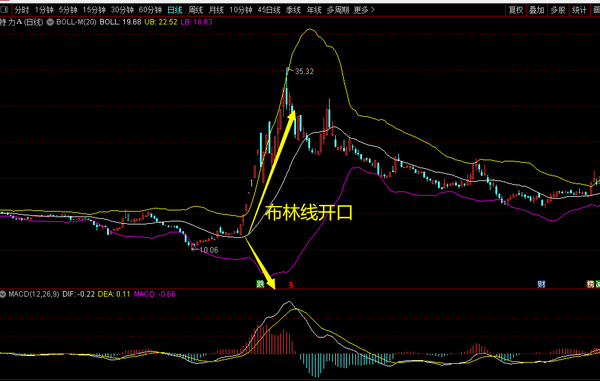Select the 30分钟 period tab
Screen dimensions: 600x381
[122, 10]
